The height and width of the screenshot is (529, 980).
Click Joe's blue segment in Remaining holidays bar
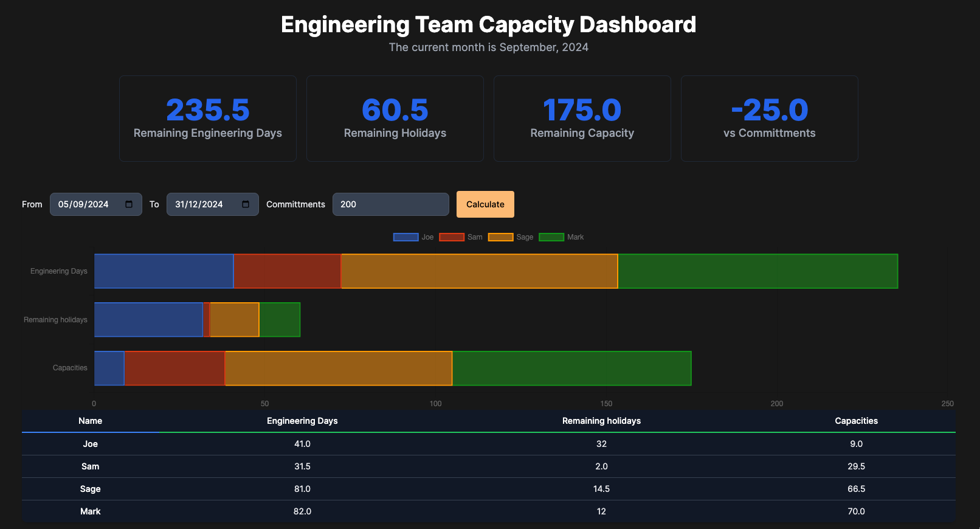[149, 320]
